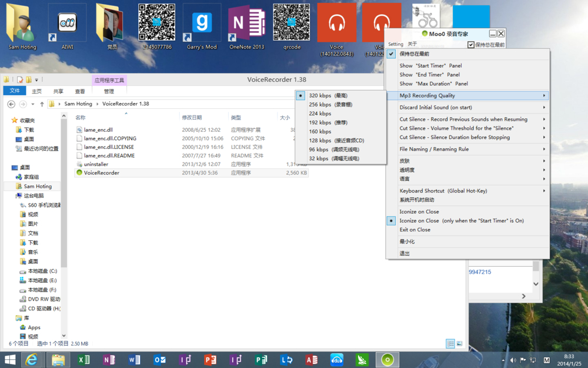Click the Back arrow in Explorer
The width and height of the screenshot is (588, 368).
click(11, 104)
